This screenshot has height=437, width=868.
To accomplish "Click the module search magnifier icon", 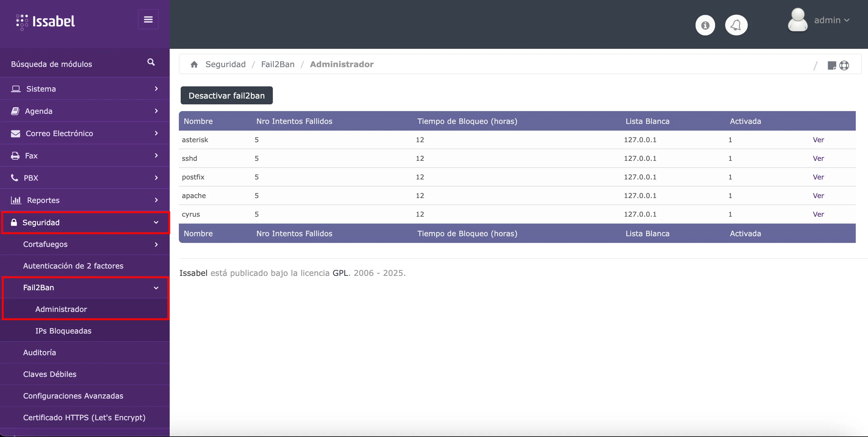I will coord(151,62).
